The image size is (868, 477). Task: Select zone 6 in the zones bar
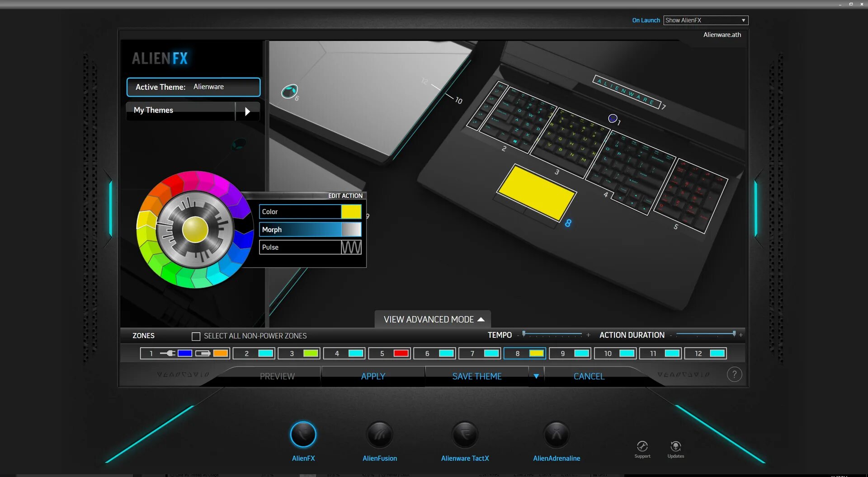434,353
